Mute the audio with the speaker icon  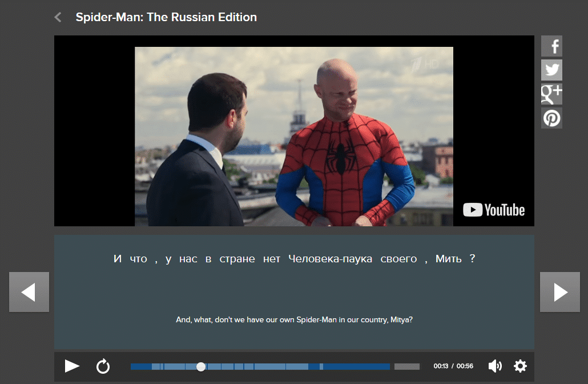pyautogui.click(x=495, y=366)
